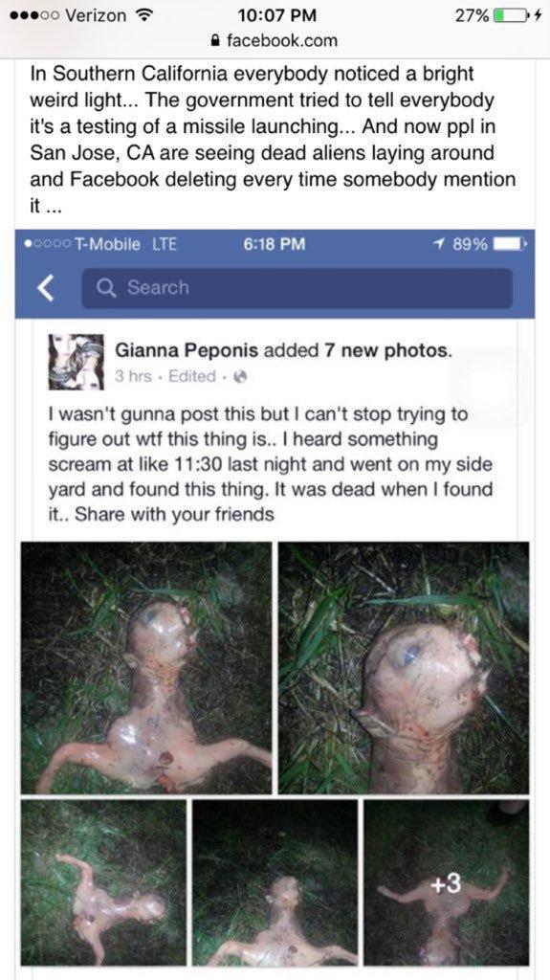View the +3 more photos overlay
The image size is (550, 980).
tap(447, 882)
